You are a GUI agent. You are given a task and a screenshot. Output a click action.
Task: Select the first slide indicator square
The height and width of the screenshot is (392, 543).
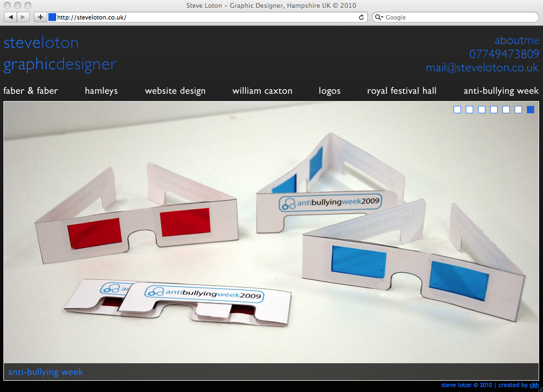tap(457, 110)
